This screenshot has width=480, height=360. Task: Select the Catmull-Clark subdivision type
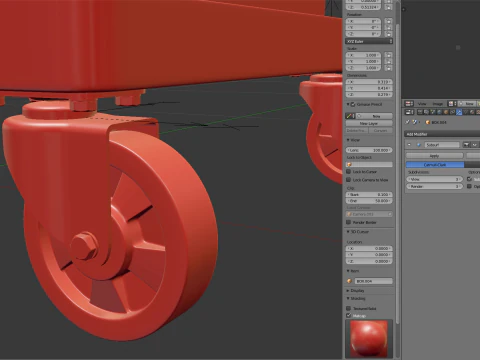tap(435, 165)
